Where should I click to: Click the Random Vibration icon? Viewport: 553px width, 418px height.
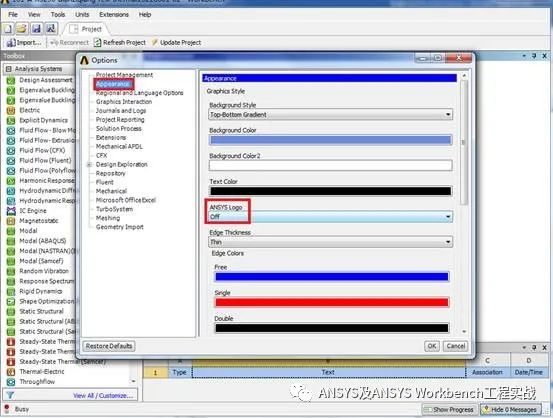(x=11, y=271)
